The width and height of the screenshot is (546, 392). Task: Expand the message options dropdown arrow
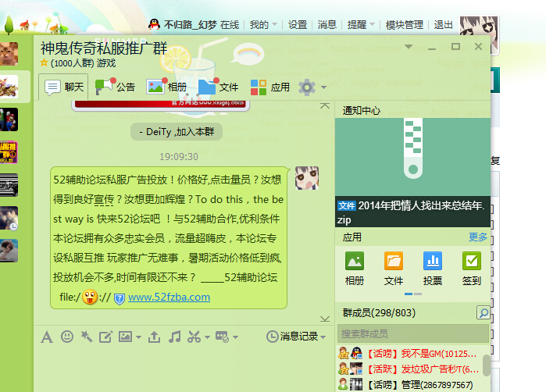235,337
